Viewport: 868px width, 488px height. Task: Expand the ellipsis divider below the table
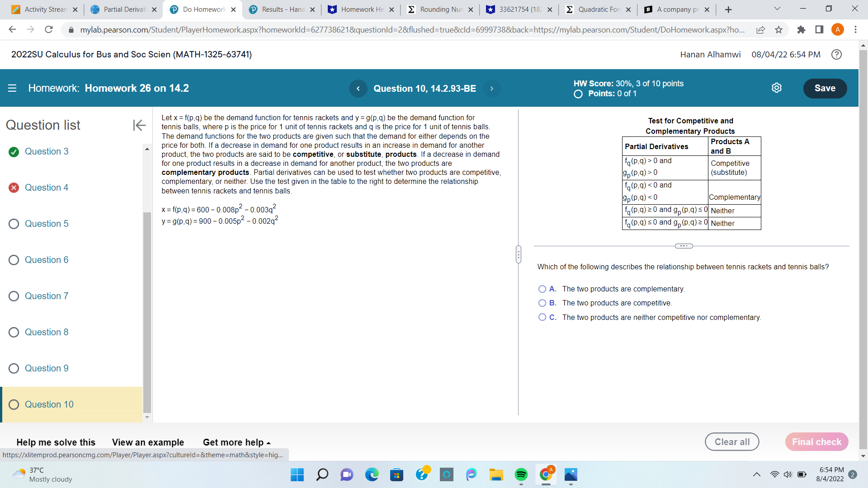(684, 246)
